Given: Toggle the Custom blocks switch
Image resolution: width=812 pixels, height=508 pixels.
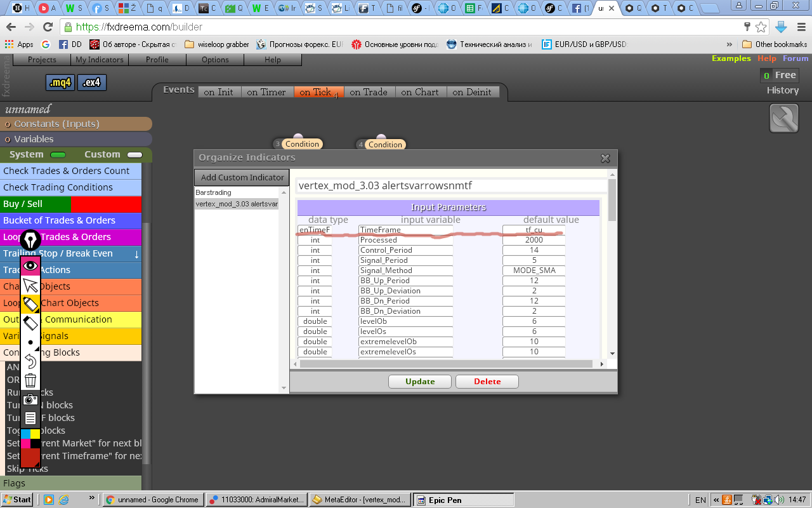Looking at the screenshot, I should [135, 154].
